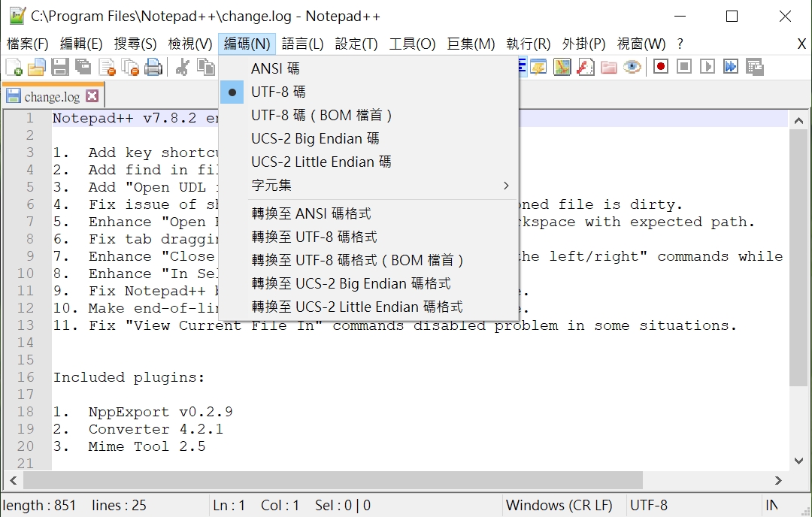812x517 pixels.
Task: Close the change.log tab with its X
Action: click(92, 95)
